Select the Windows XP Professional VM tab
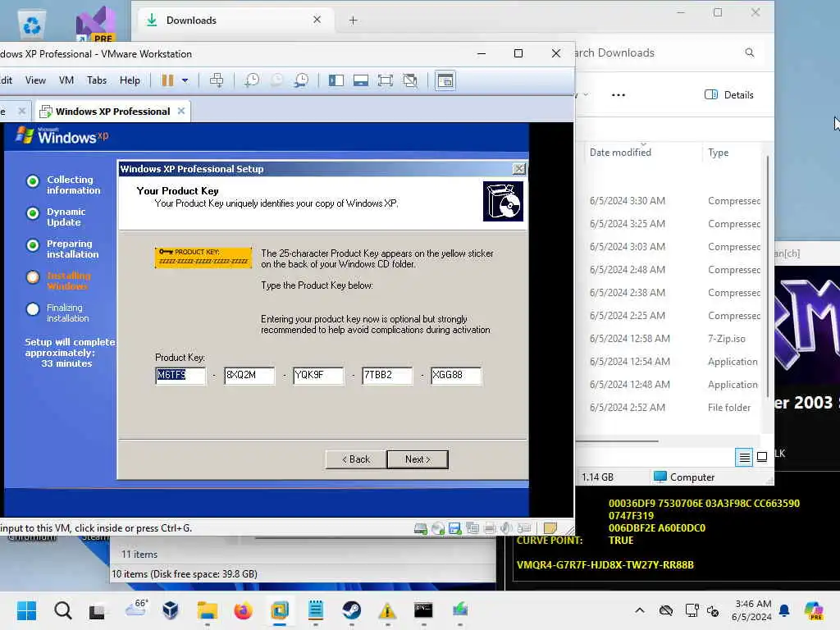Image resolution: width=840 pixels, height=630 pixels. (112, 112)
